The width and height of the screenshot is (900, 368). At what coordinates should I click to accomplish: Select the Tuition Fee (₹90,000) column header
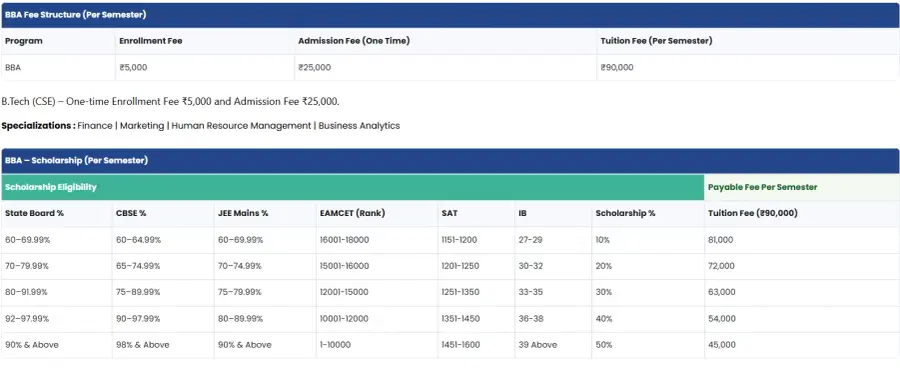(802, 213)
